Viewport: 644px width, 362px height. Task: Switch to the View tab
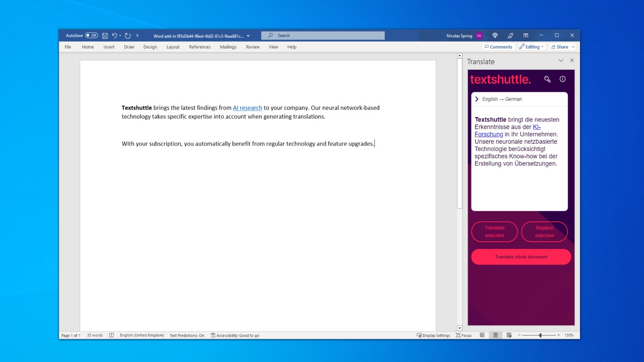coord(273,47)
